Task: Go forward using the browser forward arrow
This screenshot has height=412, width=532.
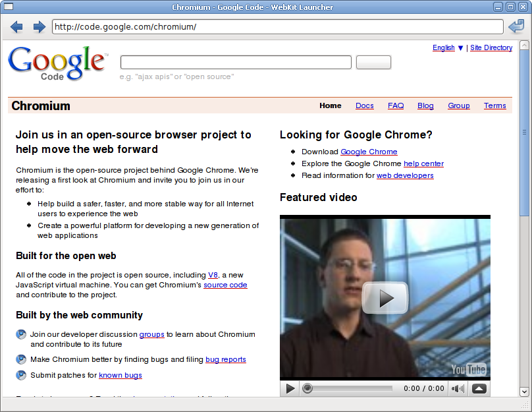Action: (40, 26)
